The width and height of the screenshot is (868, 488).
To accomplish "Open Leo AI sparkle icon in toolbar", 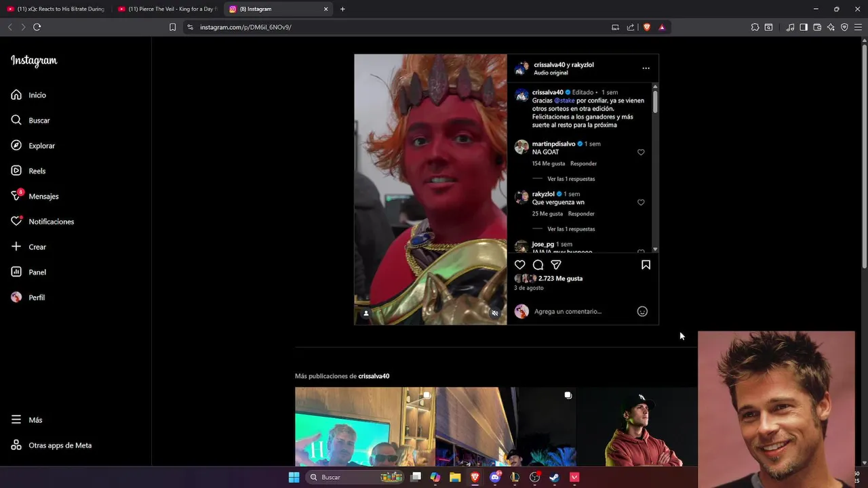I will click(x=831, y=27).
